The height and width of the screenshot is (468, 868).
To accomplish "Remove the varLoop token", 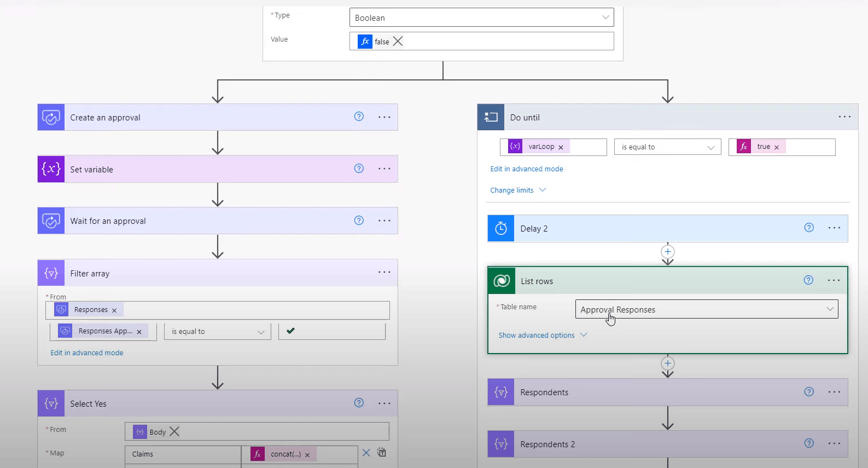I will pos(561,147).
